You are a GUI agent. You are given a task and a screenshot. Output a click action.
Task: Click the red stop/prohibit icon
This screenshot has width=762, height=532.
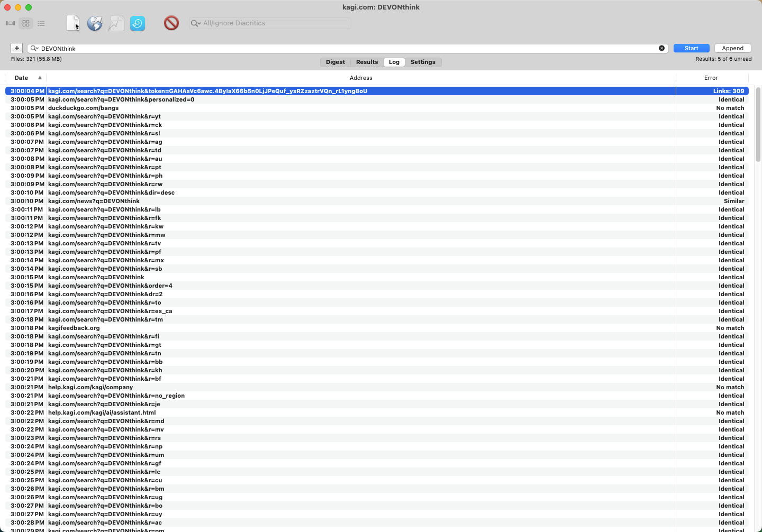click(x=171, y=23)
